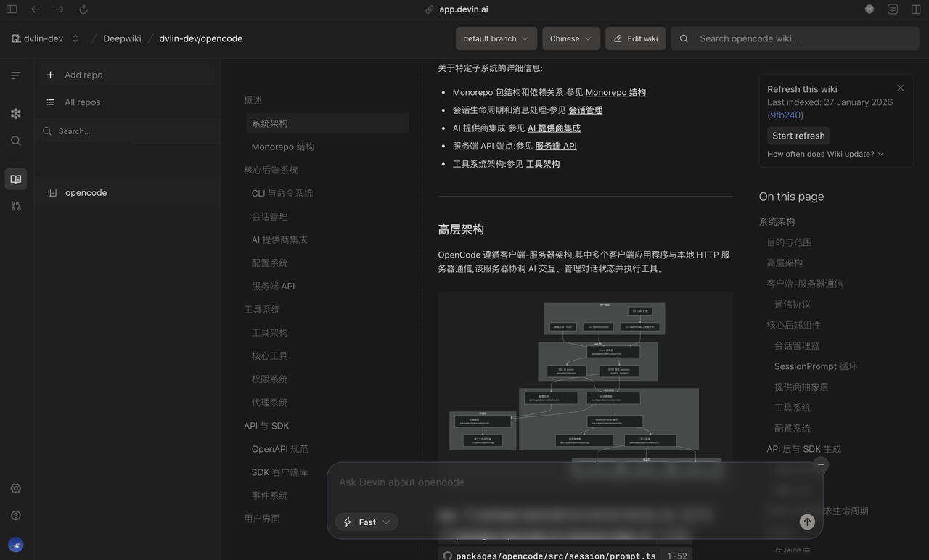Select Monorepo 结构 in wiki navigation

click(x=283, y=147)
